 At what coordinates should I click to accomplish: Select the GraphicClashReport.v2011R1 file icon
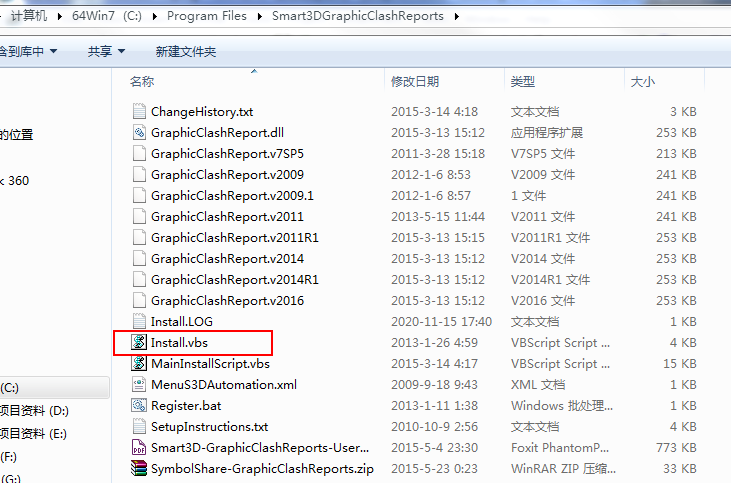pos(139,237)
